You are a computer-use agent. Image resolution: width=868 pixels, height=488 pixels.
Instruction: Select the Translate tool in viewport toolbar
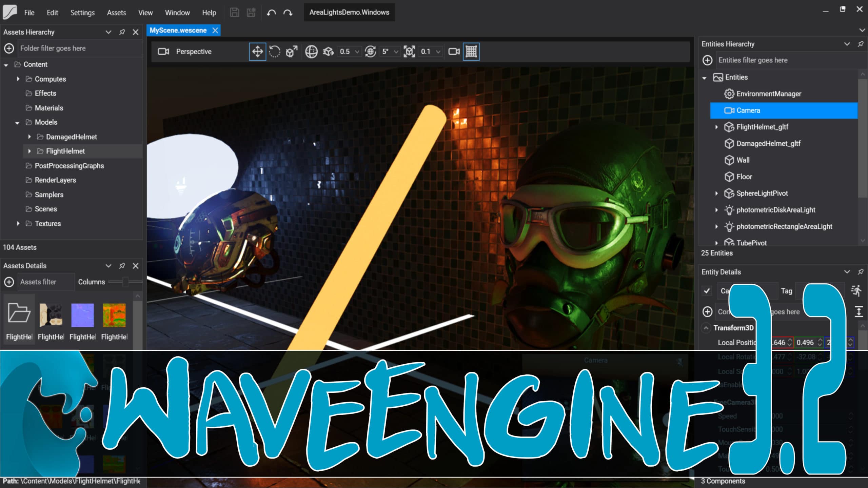coord(257,52)
